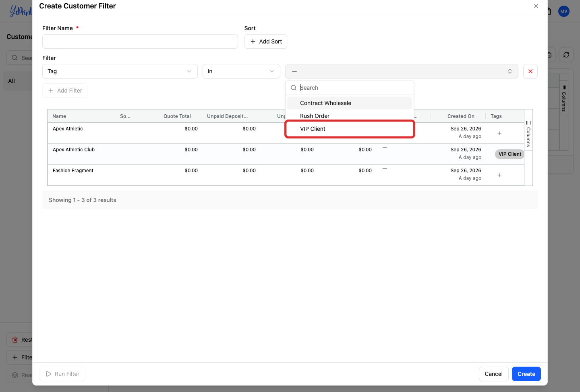The height and width of the screenshot is (392, 580).
Task: Add tag to Fashion Fragment row
Action: (499, 175)
